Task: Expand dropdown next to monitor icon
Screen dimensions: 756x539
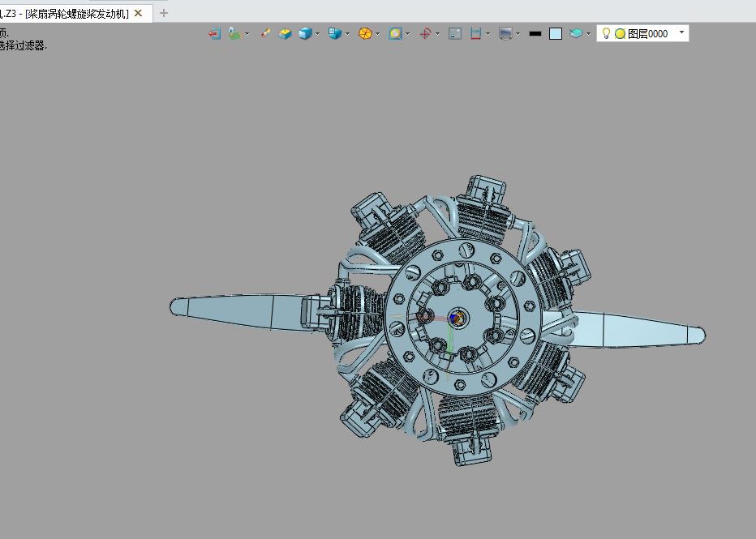Action: [x=518, y=34]
